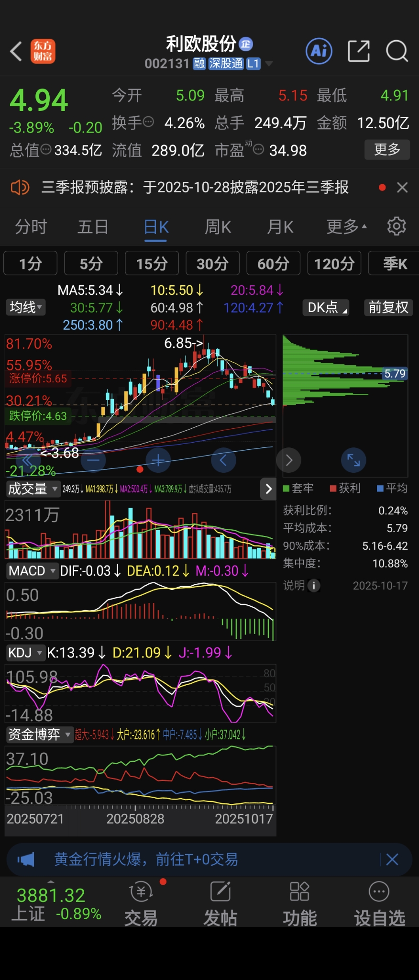
Task: Open the 均线 indicator dropdown
Action: click(x=26, y=307)
